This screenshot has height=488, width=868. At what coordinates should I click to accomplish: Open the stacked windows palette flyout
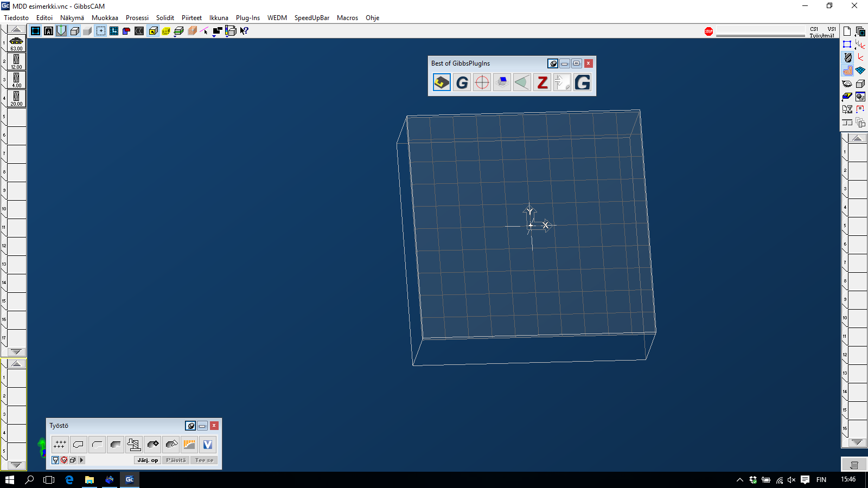(860, 31)
